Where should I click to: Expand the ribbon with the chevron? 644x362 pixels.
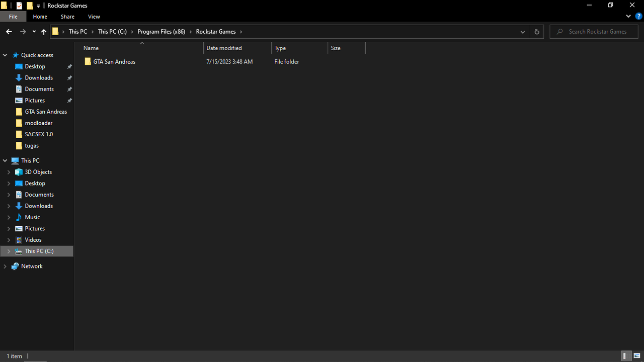[x=628, y=17]
